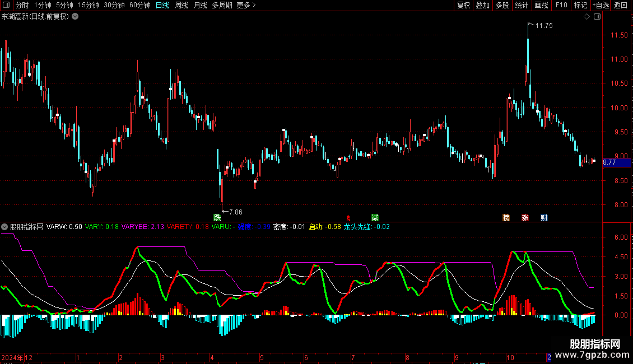Click the 11.50 price axis label
This screenshot has width=633, height=364.
619,35
